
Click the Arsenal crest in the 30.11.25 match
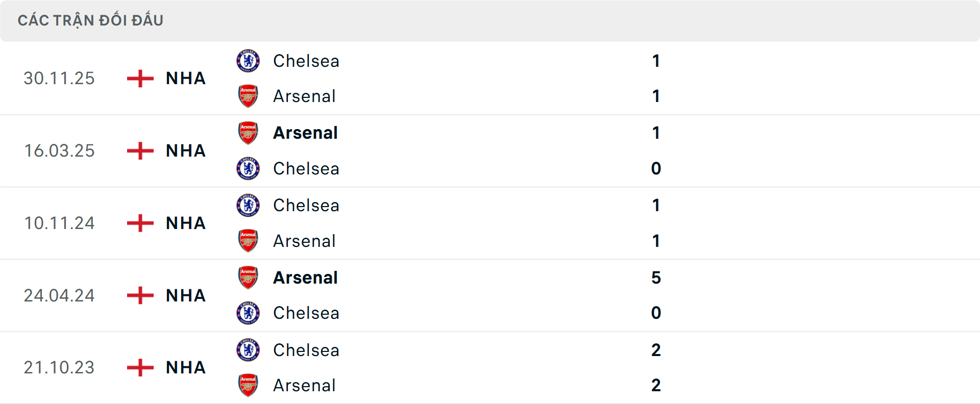click(x=248, y=96)
